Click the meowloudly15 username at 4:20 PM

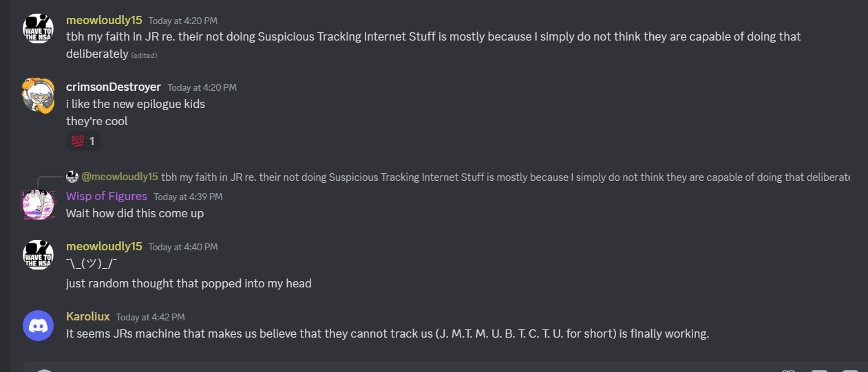[x=104, y=20]
